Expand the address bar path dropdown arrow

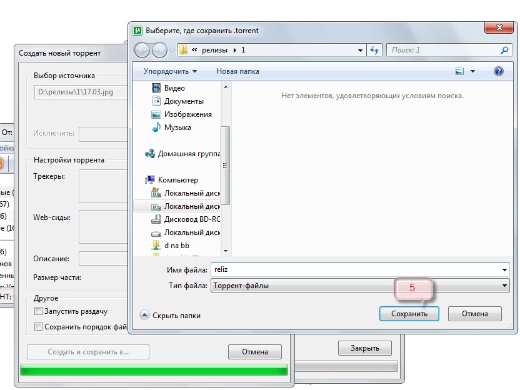[x=360, y=50]
